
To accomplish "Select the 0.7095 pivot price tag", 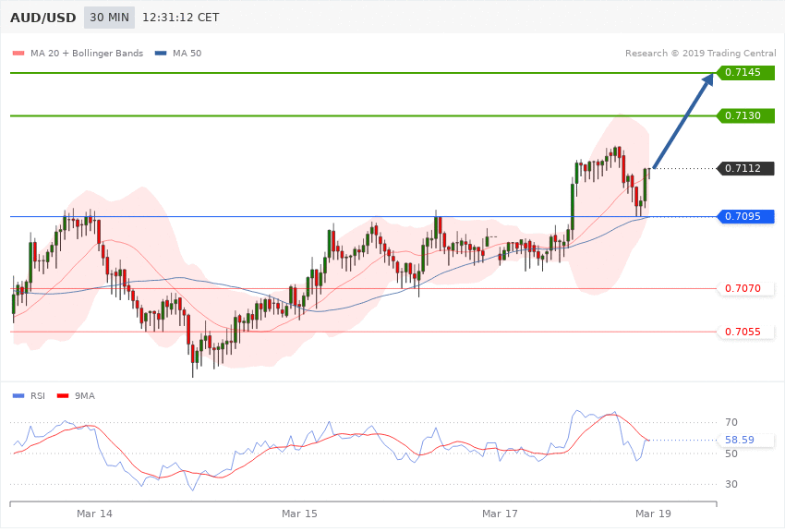I will (746, 216).
